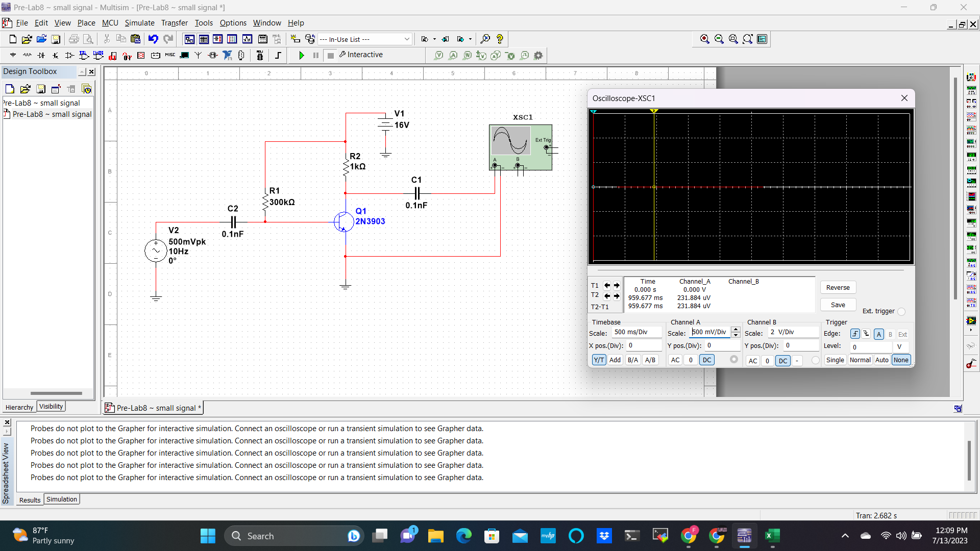Run the simulation with the green play button

pyautogui.click(x=301, y=55)
